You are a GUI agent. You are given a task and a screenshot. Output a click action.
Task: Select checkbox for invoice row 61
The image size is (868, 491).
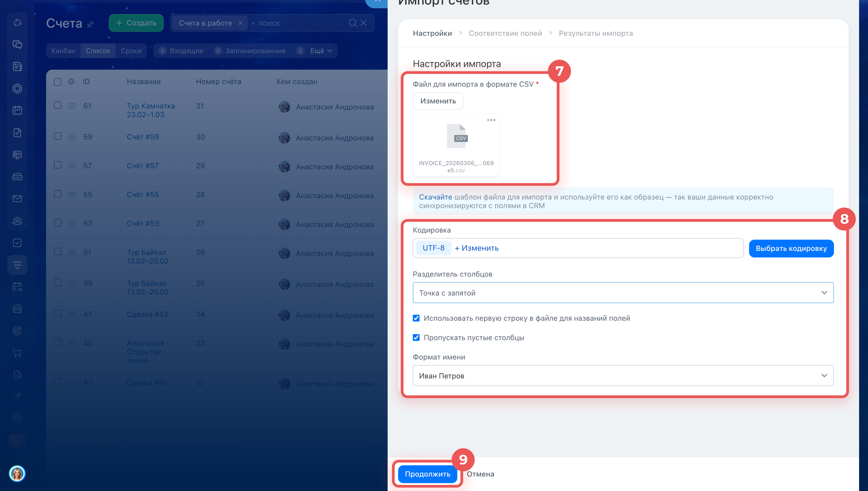click(58, 105)
